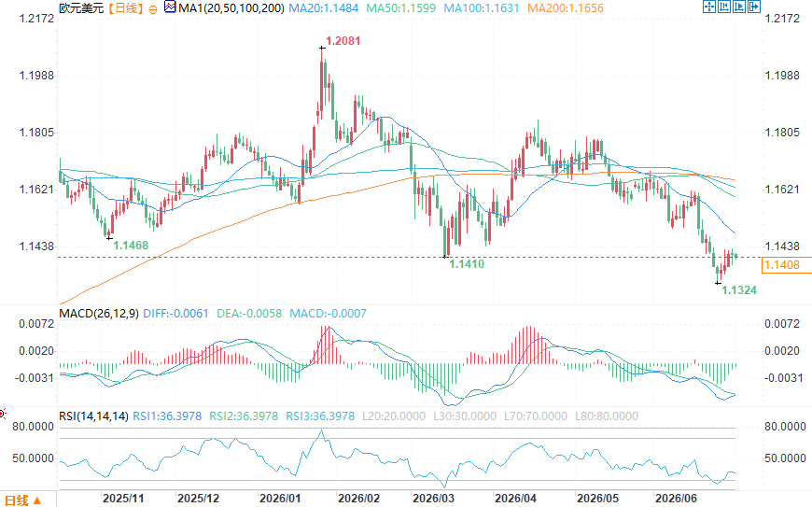The height and width of the screenshot is (507, 812).
Task: Click the MA100:1.1631 colored legend
Action: pos(481,8)
